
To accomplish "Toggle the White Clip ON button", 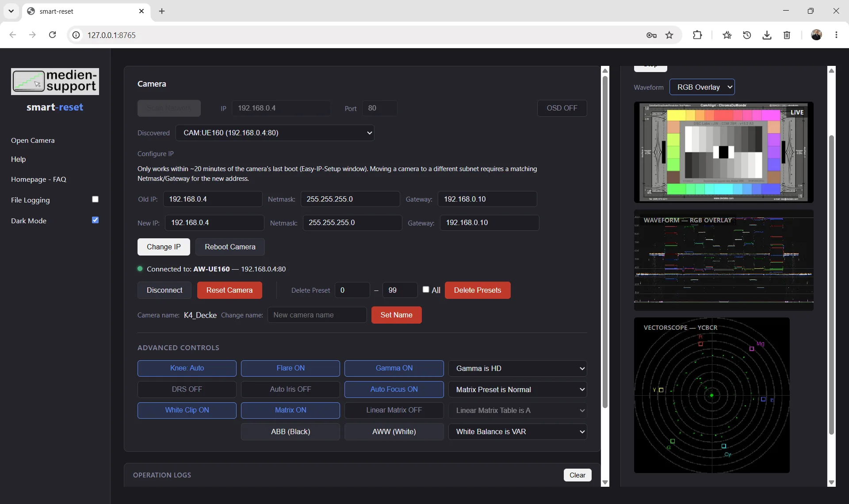I will pos(187,410).
